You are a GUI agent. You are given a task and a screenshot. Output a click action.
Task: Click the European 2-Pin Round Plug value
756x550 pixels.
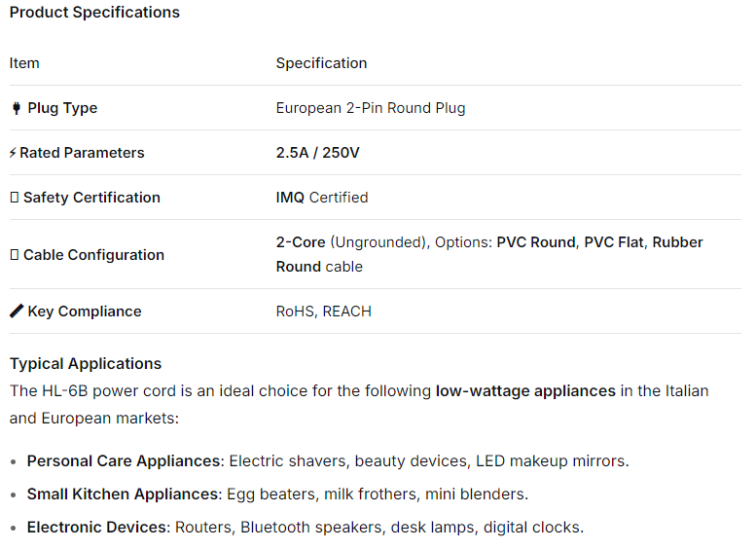(371, 108)
